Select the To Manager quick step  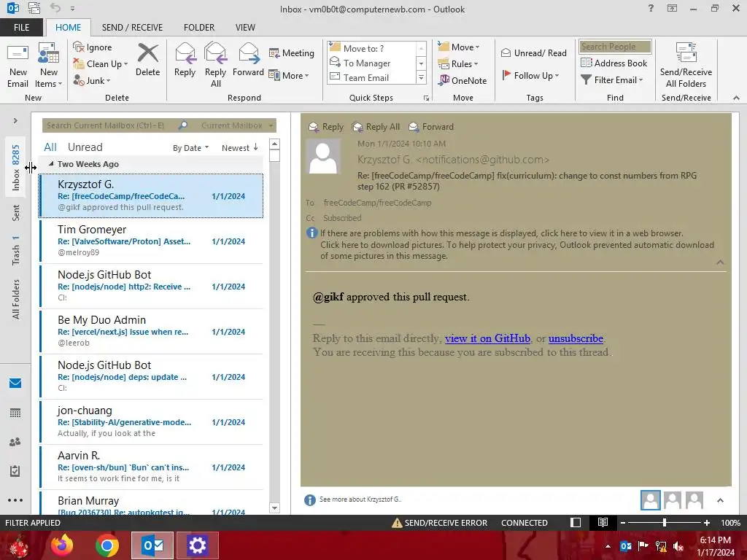pyautogui.click(x=371, y=63)
